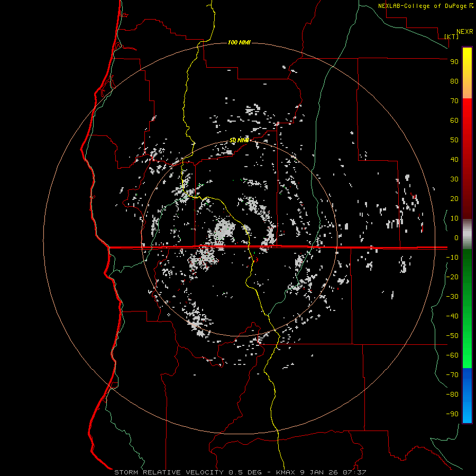The width and height of the screenshot is (476, 476).
Task: Click the -90 value on velocity scale
Action: pos(452,414)
